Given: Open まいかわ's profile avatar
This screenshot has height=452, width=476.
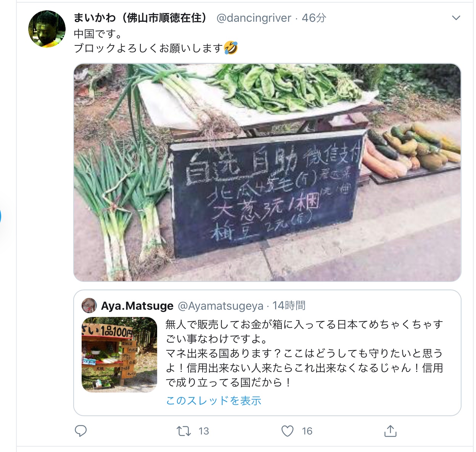Looking at the screenshot, I should pos(47,29).
